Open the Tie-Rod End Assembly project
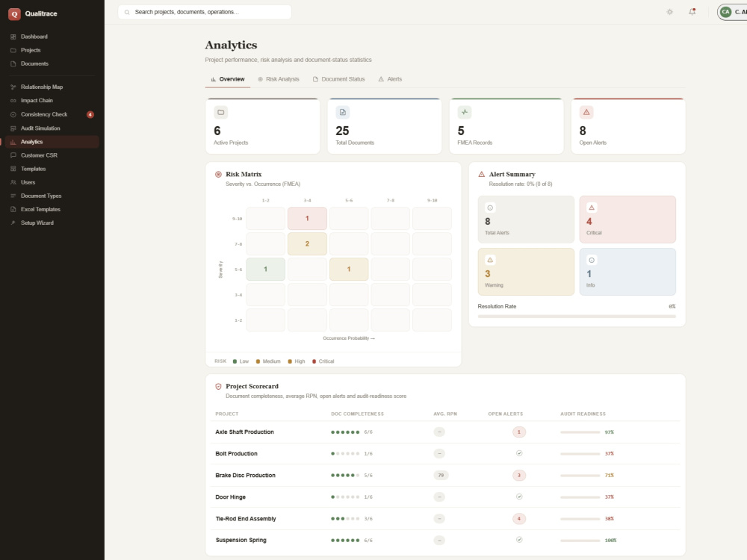747x560 pixels. coord(245,519)
